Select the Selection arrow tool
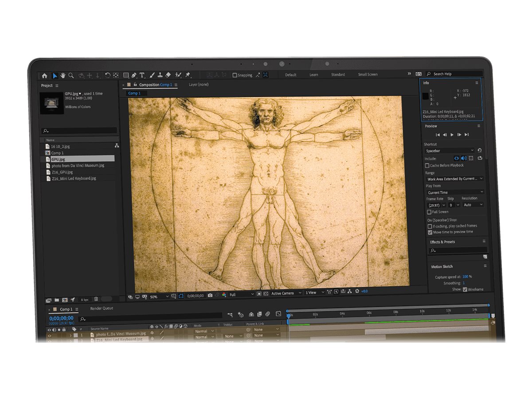Viewport: 532px width, 399px height. pyautogui.click(x=55, y=76)
